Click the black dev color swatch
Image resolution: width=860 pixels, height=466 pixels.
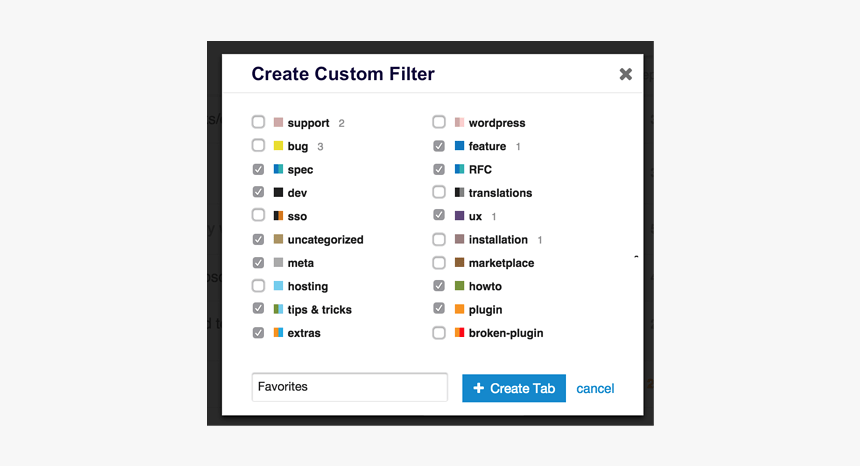pyautogui.click(x=279, y=192)
